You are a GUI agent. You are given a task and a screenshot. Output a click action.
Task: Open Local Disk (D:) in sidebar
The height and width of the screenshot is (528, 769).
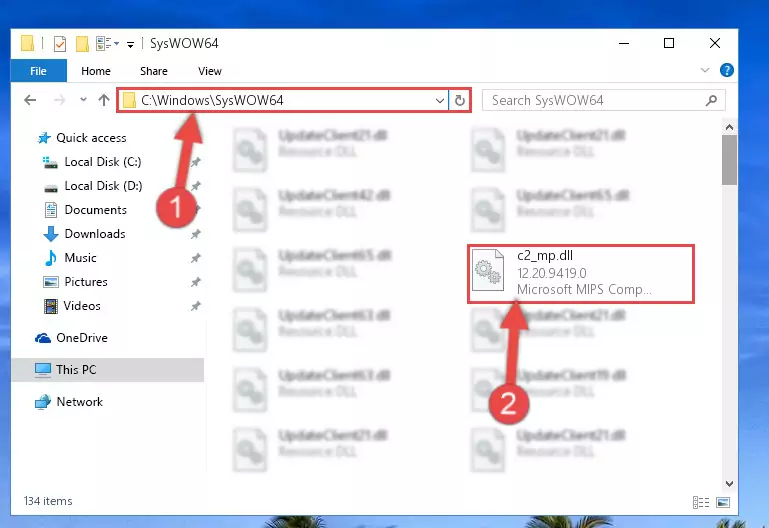[103, 186]
